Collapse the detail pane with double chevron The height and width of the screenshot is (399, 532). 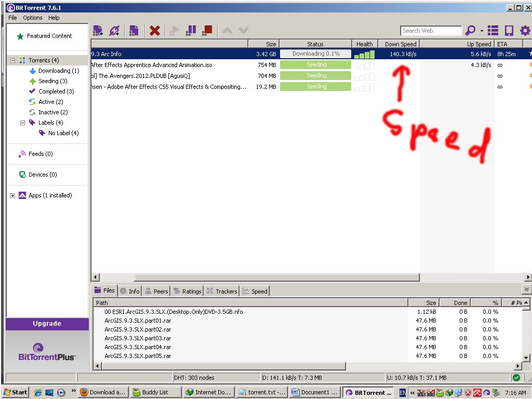coord(527,289)
